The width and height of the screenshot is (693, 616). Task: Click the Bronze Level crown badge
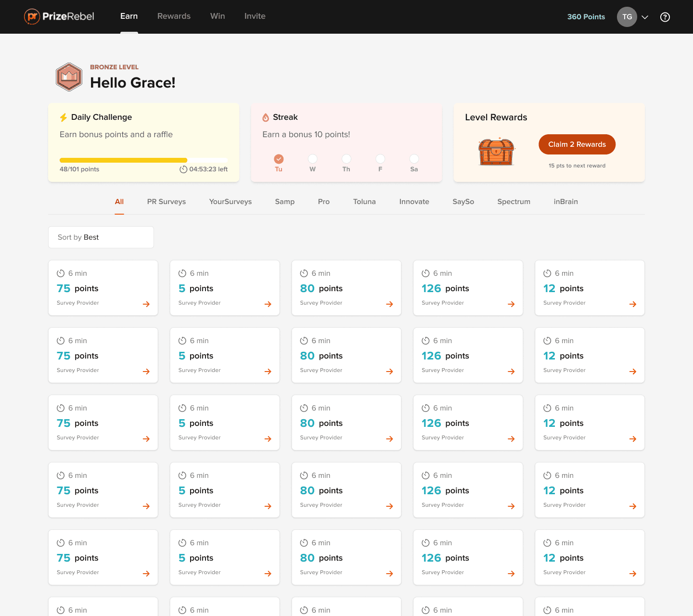[x=69, y=77]
